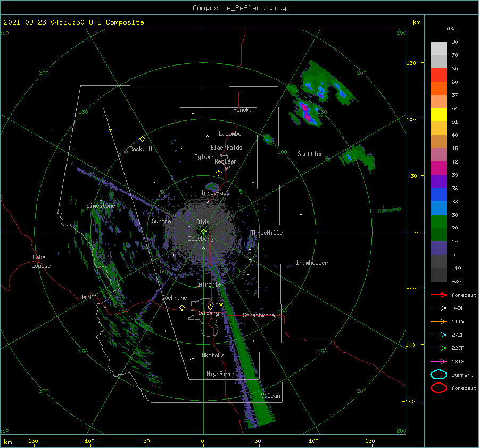The height and width of the screenshot is (448, 479).
Task: Click the Olds town label
Action: tap(203, 222)
